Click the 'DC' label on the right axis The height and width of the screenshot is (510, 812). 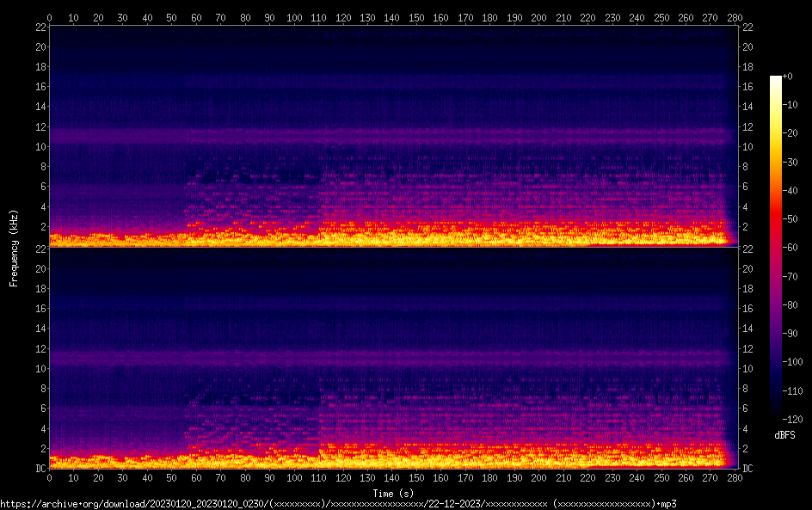pyautogui.click(x=748, y=469)
